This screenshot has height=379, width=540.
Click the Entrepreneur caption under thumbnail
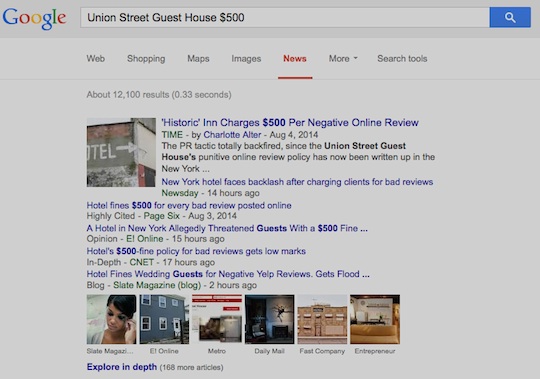(375, 351)
